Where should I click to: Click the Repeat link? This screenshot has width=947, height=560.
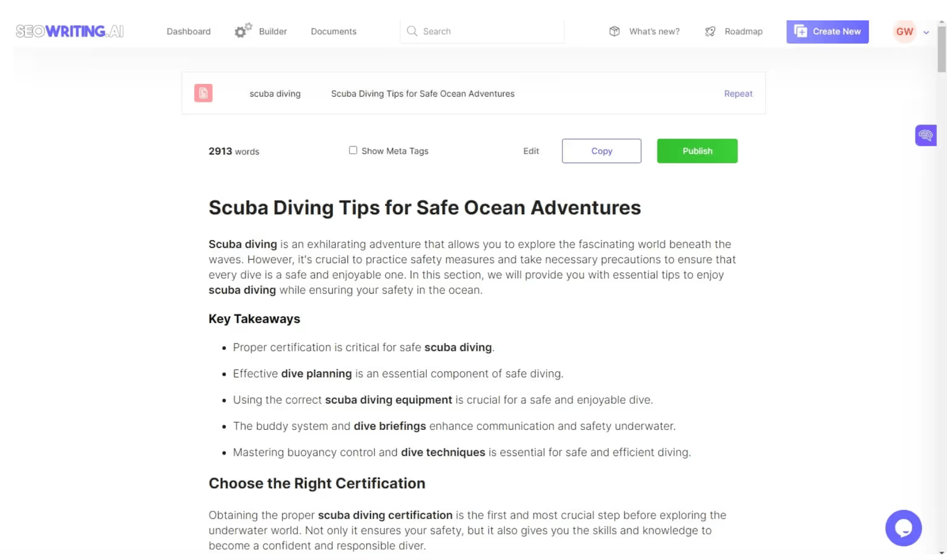(738, 93)
